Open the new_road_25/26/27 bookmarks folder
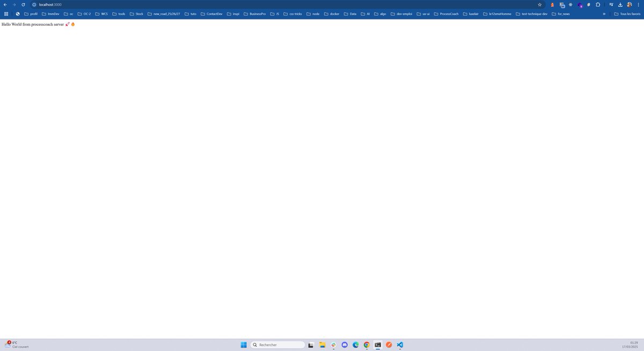The image size is (644, 351). (164, 13)
